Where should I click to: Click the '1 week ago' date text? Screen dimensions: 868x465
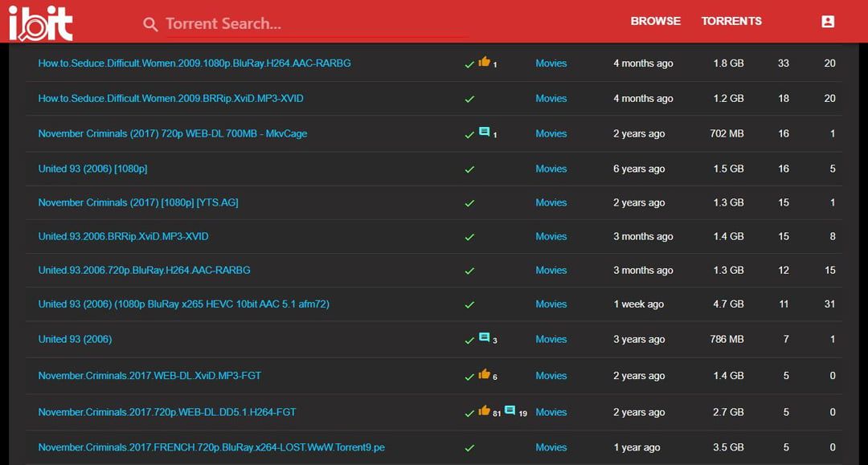click(x=638, y=304)
